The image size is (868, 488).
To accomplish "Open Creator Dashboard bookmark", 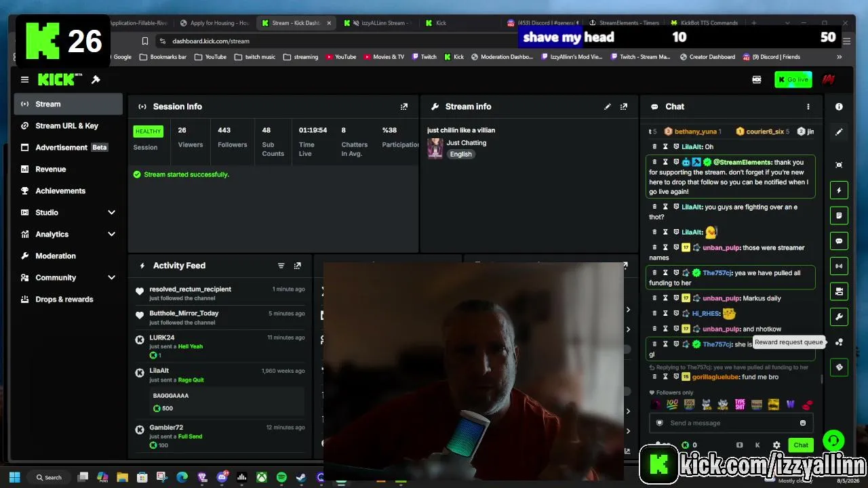I will point(707,57).
